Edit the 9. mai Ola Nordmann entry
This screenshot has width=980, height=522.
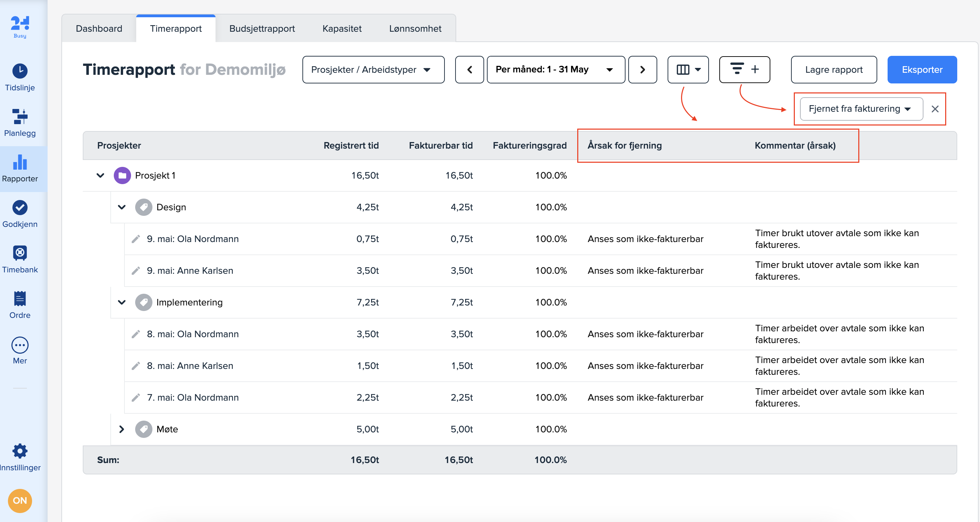coord(136,239)
